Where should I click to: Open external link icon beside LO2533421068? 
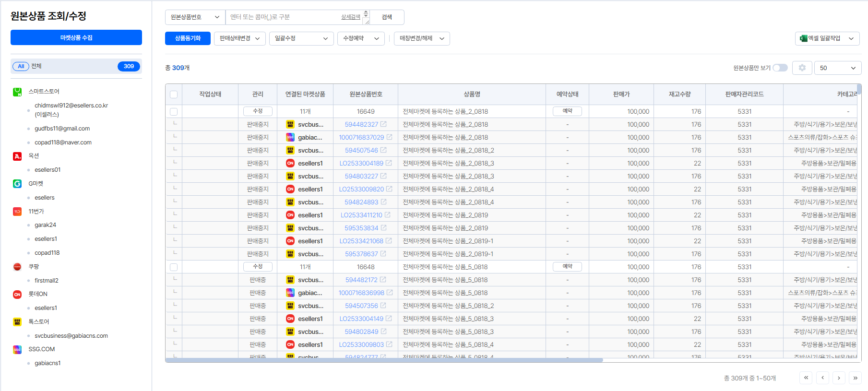click(x=389, y=241)
